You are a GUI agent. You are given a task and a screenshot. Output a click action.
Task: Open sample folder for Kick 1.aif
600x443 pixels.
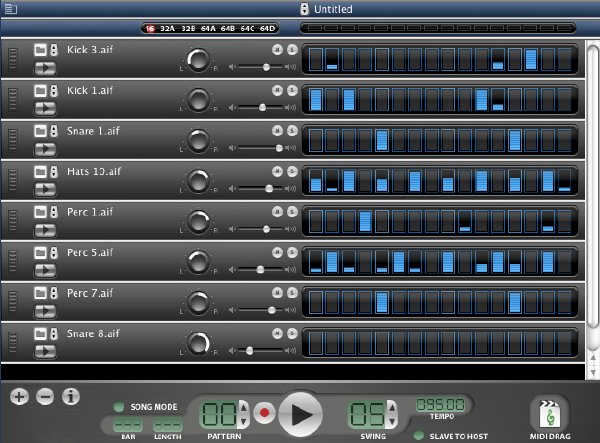click(40, 91)
